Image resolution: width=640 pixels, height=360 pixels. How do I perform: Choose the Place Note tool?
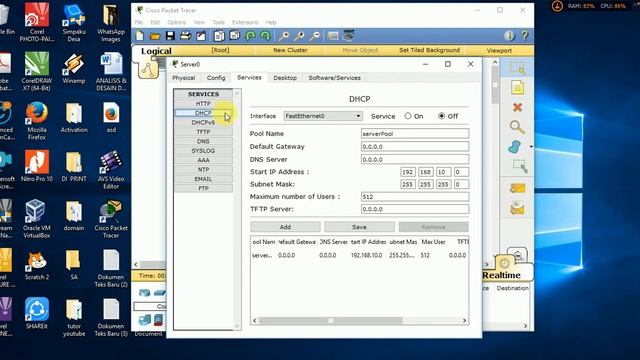pos(517,87)
